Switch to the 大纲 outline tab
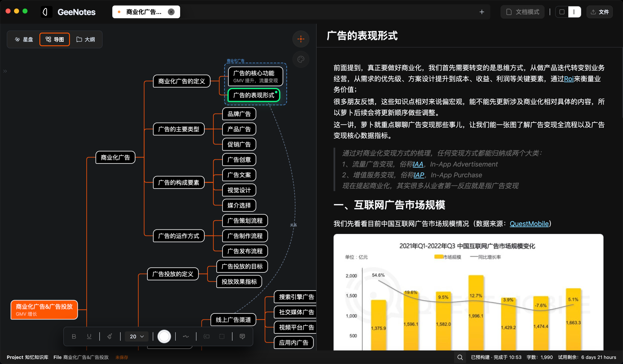 pos(86,39)
